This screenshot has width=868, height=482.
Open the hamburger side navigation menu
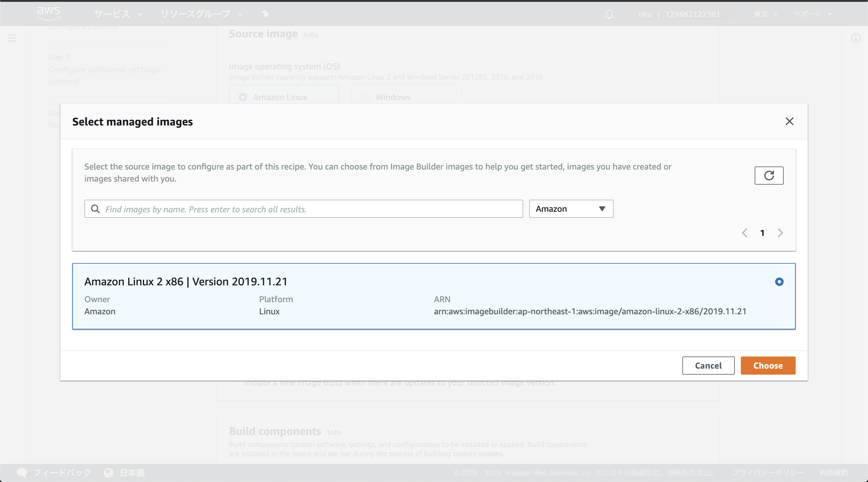point(12,38)
